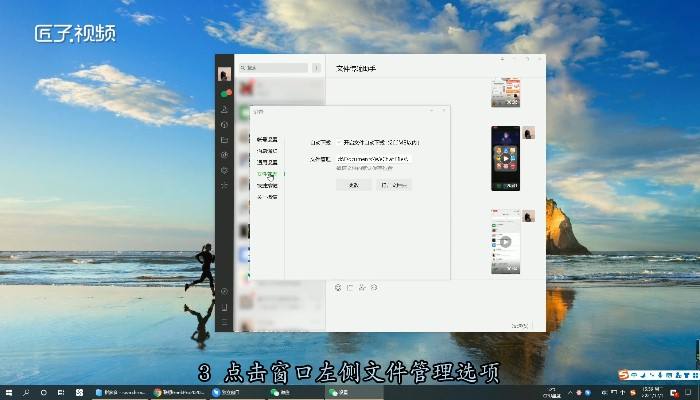700x400 pixels.
Task: Open the Mini Programs icon near sidebar bottom
Action: click(x=225, y=292)
